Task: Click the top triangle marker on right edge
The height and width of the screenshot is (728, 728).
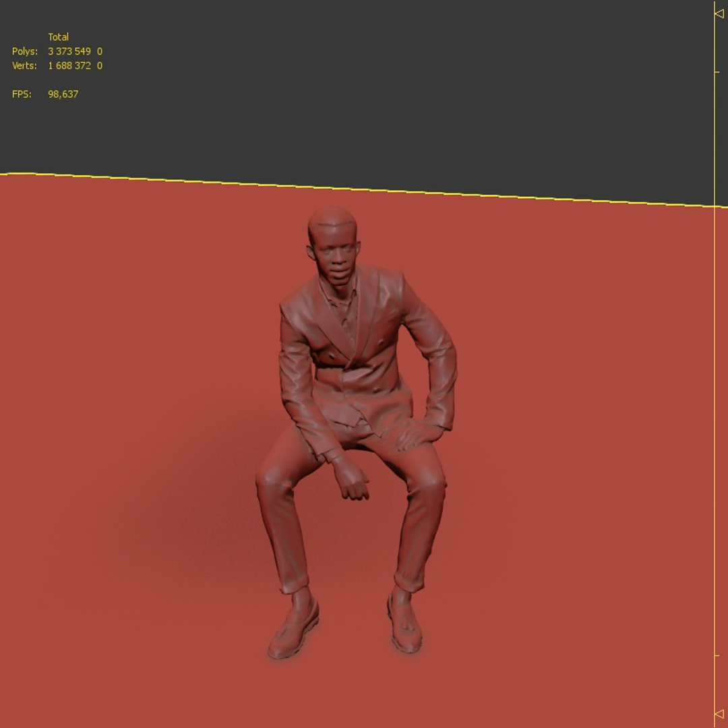Action: pos(720,14)
